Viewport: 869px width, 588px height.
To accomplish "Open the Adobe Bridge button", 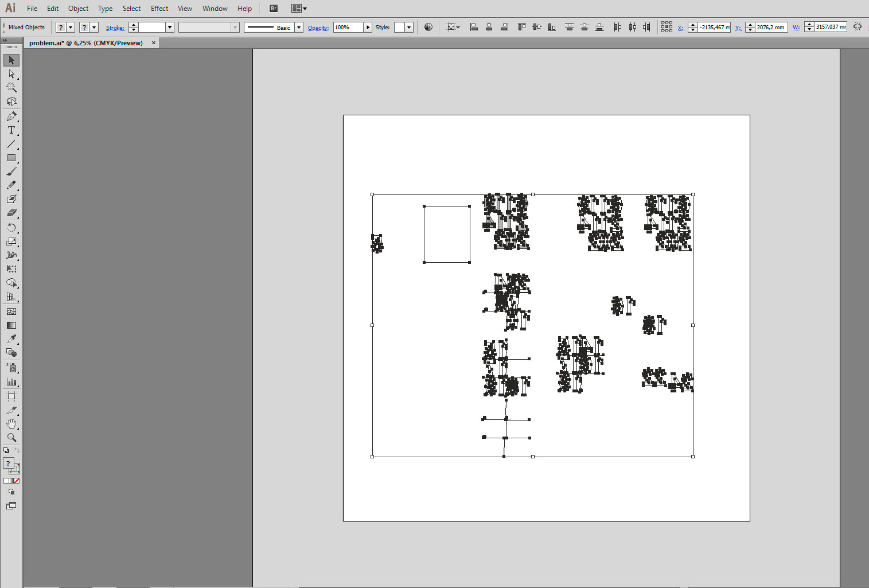I will click(274, 9).
